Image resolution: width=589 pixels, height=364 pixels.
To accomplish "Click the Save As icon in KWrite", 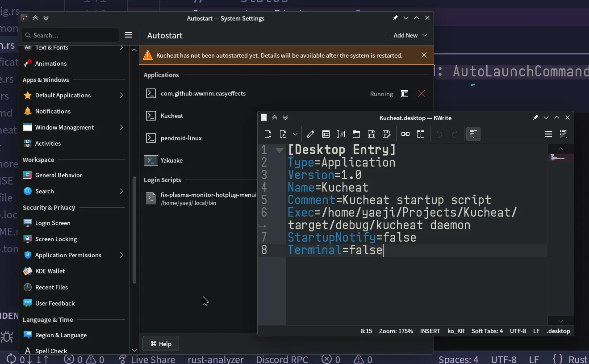I will pyautogui.click(x=387, y=134).
